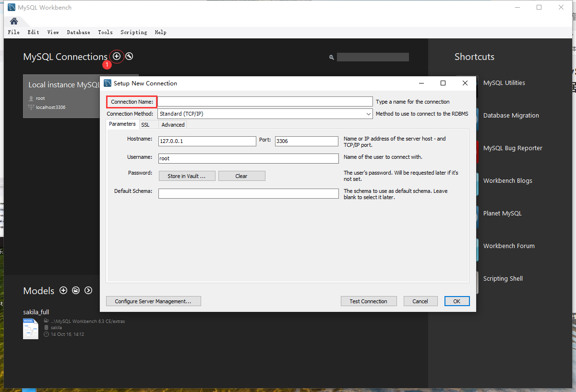Open the Database Migration shortcut
The image size is (576, 392).
(511, 115)
